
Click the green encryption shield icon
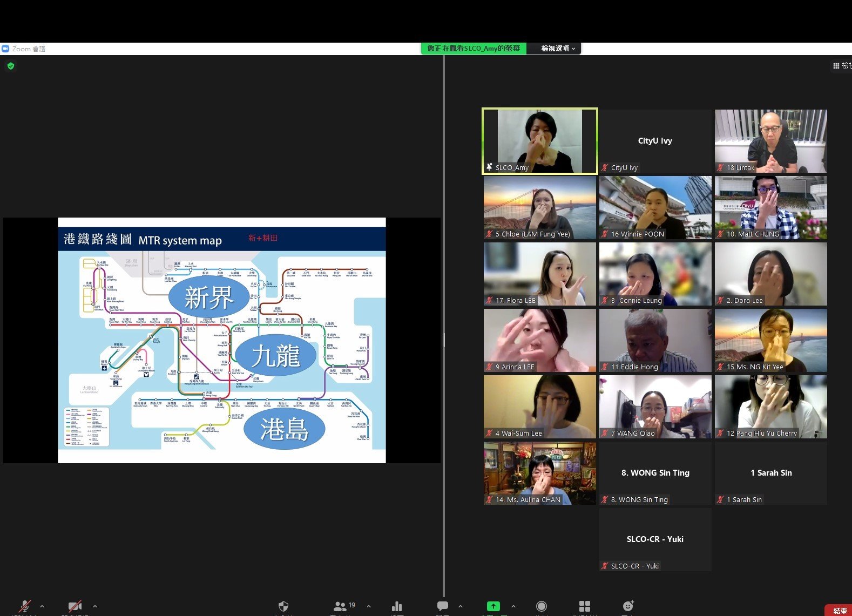[x=11, y=66]
